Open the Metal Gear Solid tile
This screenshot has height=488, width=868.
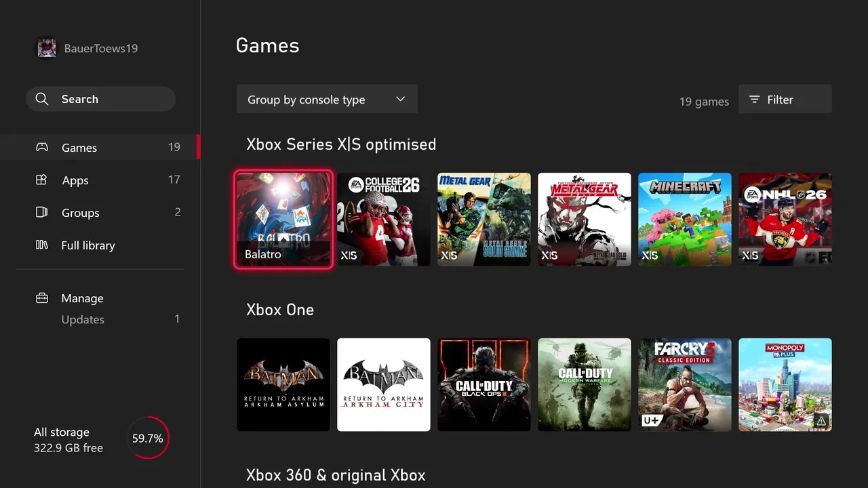point(585,219)
